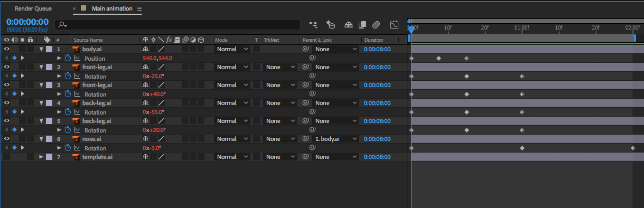
Task: Hide layer 4 back-leg.ai eye toggle
Action: point(7,103)
